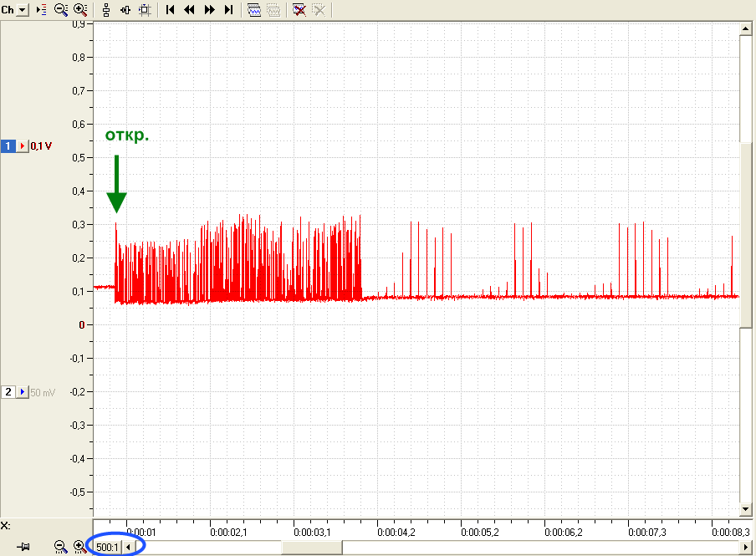Zoom out horizontally with bottom magnifier
The height and width of the screenshot is (556, 756).
tap(60, 547)
